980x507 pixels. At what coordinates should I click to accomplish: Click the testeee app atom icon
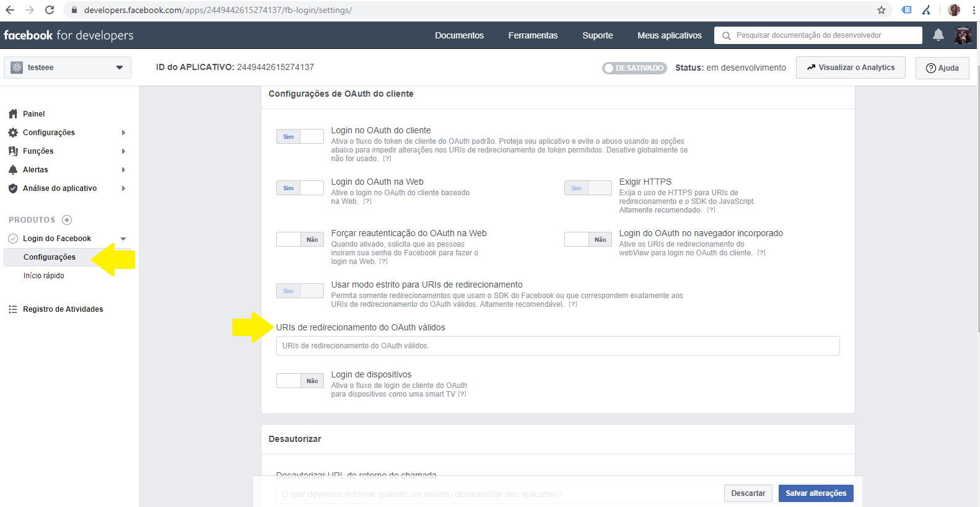17,68
